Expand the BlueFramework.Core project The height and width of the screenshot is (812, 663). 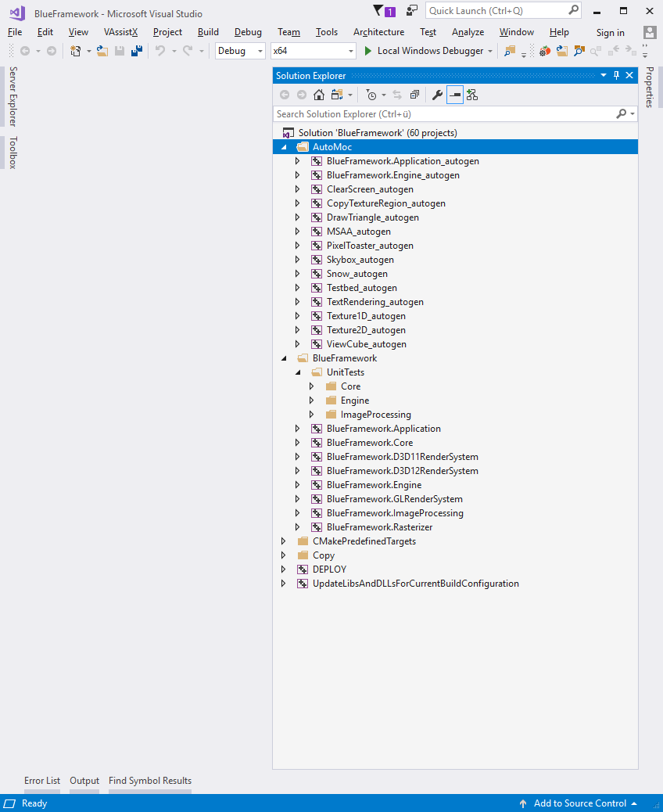pyautogui.click(x=298, y=443)
